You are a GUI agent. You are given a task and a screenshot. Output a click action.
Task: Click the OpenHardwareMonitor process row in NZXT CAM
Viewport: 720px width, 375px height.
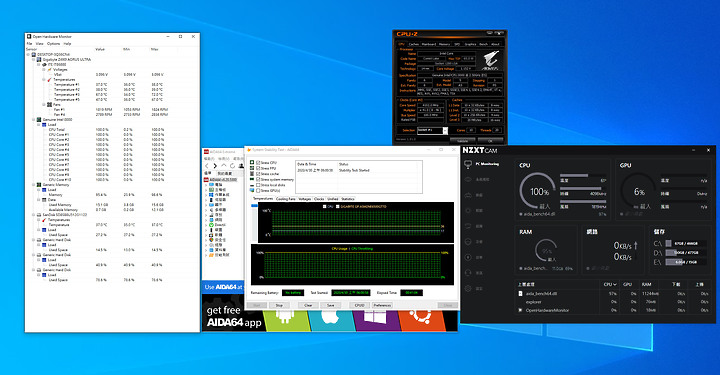coord(613,310)
